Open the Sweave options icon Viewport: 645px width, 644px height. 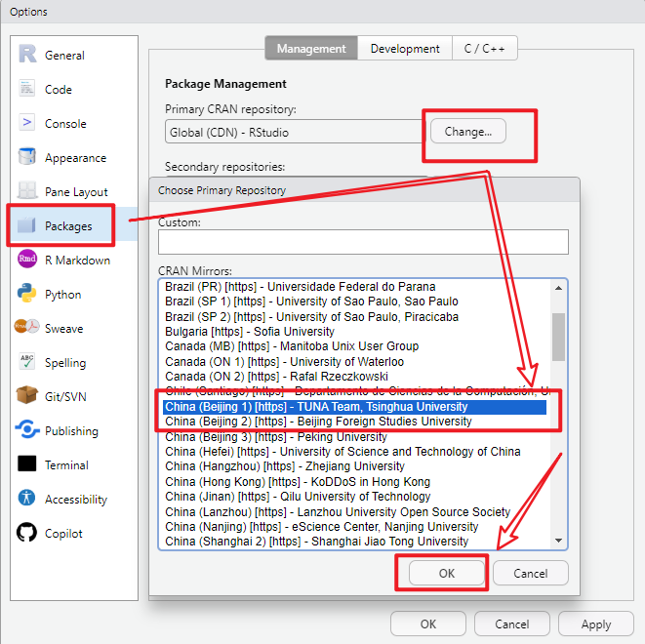click(x=27, y=329)
